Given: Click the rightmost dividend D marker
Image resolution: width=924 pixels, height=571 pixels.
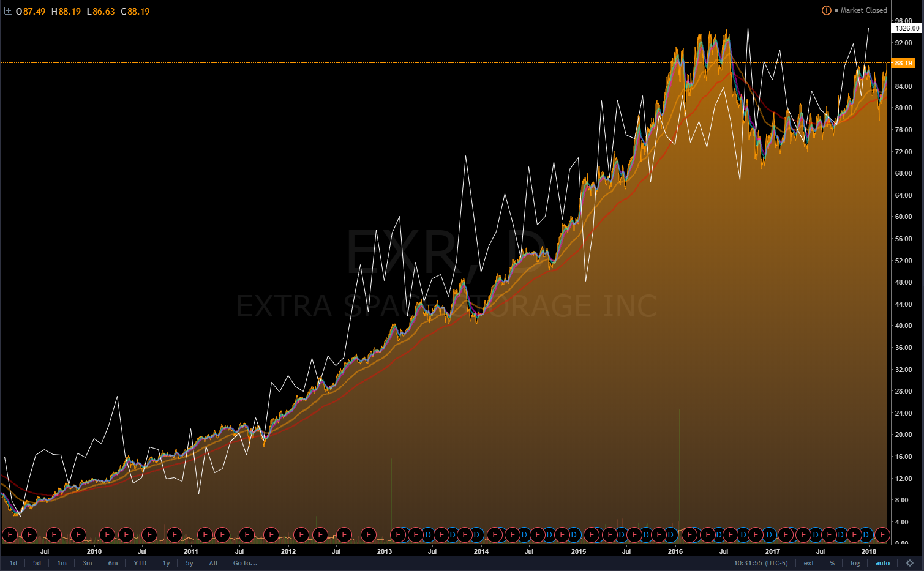Looking at the screenshot, I should tap(866, 535).
